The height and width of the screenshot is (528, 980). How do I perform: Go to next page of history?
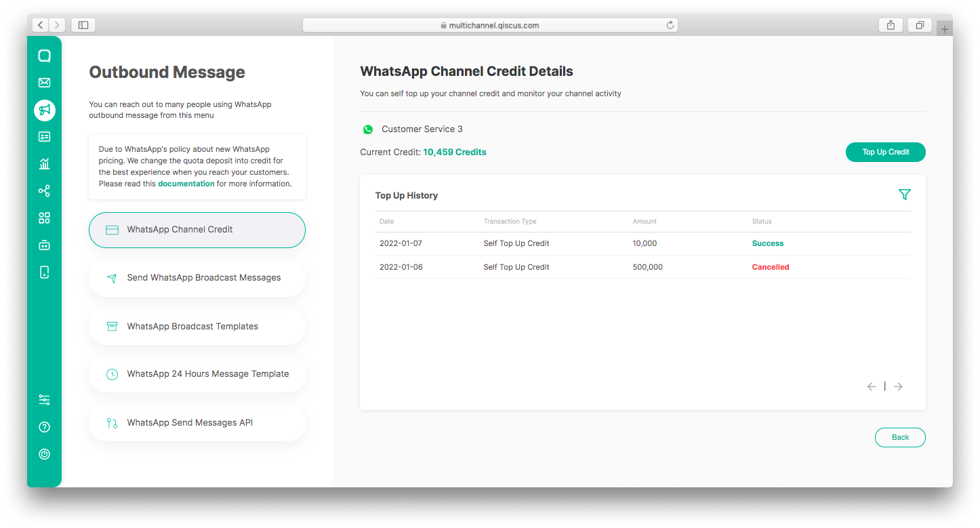[x=898, y=386]
